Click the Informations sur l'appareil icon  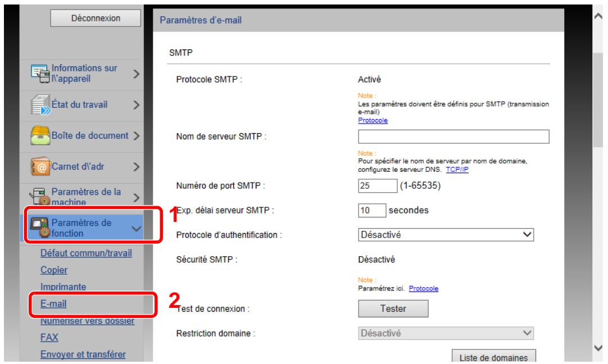pos(40,73)
